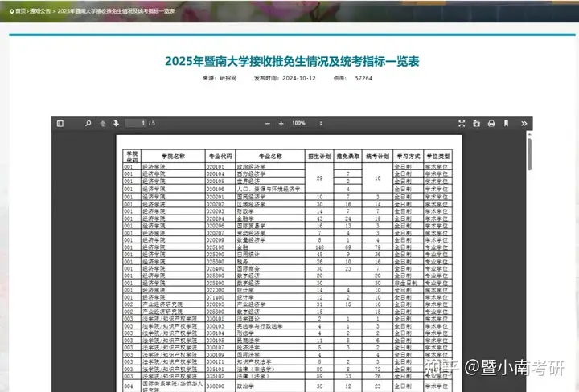Open 通知公告 breadcrumb link

40,11
